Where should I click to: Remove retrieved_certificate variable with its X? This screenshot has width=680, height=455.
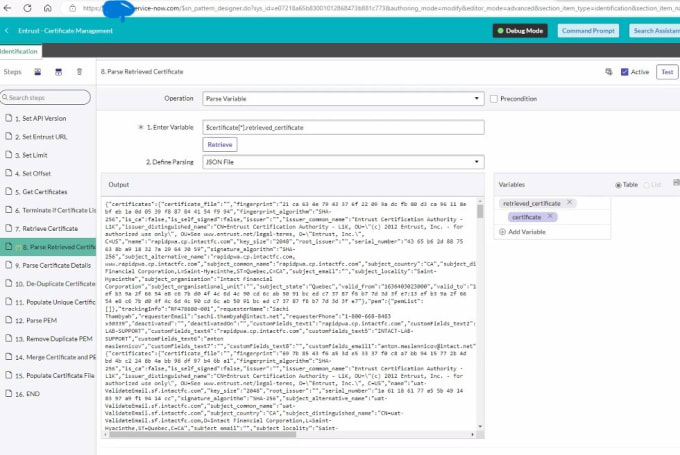(569, 203)
